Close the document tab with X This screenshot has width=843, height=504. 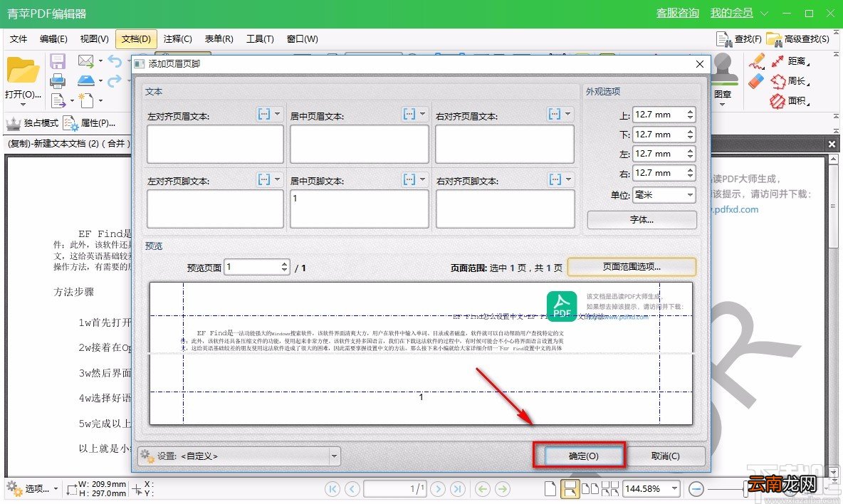coord(832,144)
